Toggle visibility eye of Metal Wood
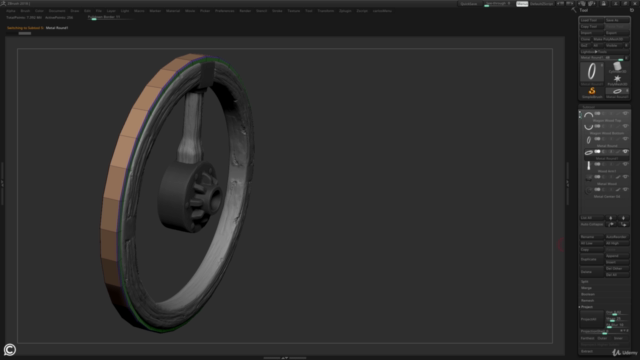Image resolution: width=640 pixels, height=360 pixels. coord(625,177)
